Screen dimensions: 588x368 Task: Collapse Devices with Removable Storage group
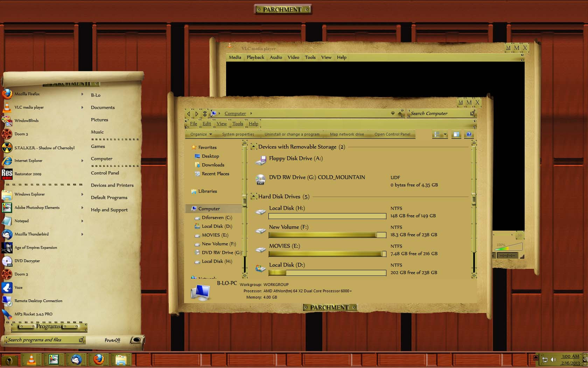coord(253,147)
